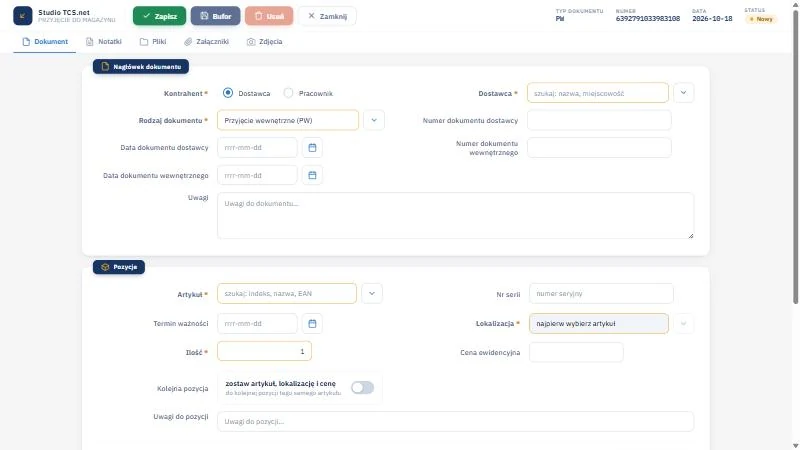This screenshot has width=800, height=450.
Task: Open the Załączniki tab
Action: (x=207, y=42)
